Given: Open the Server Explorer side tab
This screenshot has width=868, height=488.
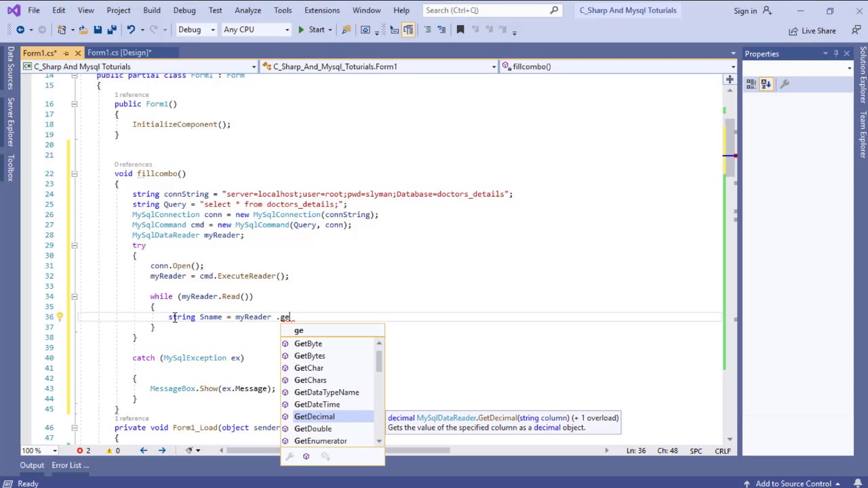Looking at the screenshot, I should pyautogui.click(x=11, y=122).
